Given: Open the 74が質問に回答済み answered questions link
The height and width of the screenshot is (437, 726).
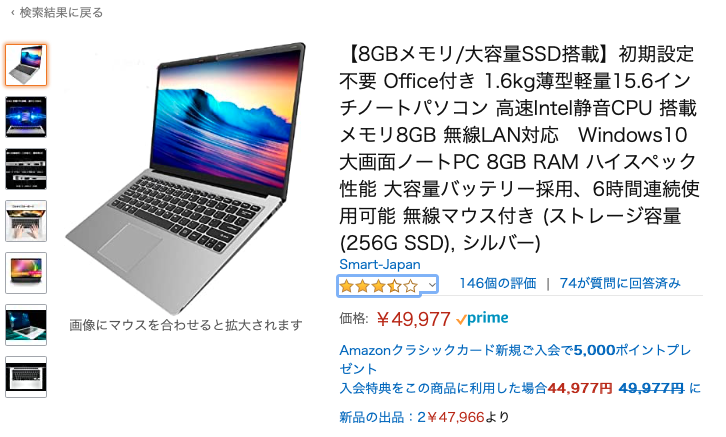Looking at the screenshot, I should [x=620, y=283].
